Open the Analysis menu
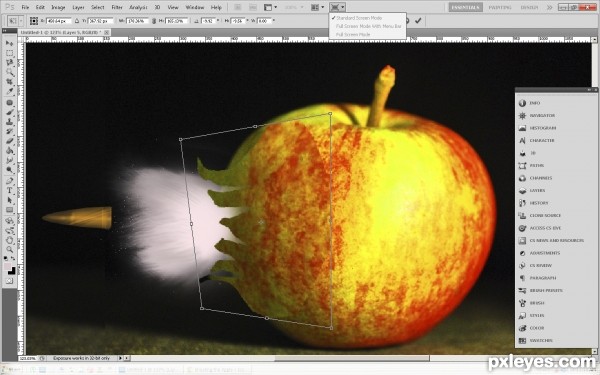This screenshot has width=600, height=375. (138, 7)
